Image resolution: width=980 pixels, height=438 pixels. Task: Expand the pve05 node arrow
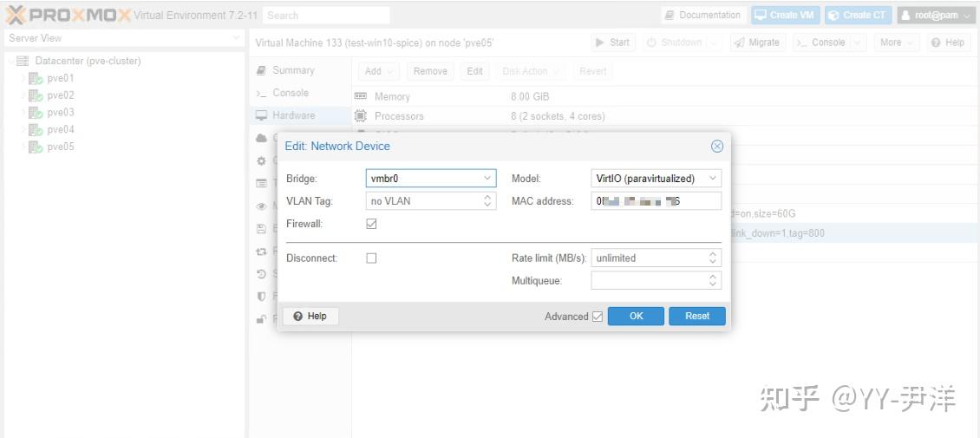(x=23, y=147)
